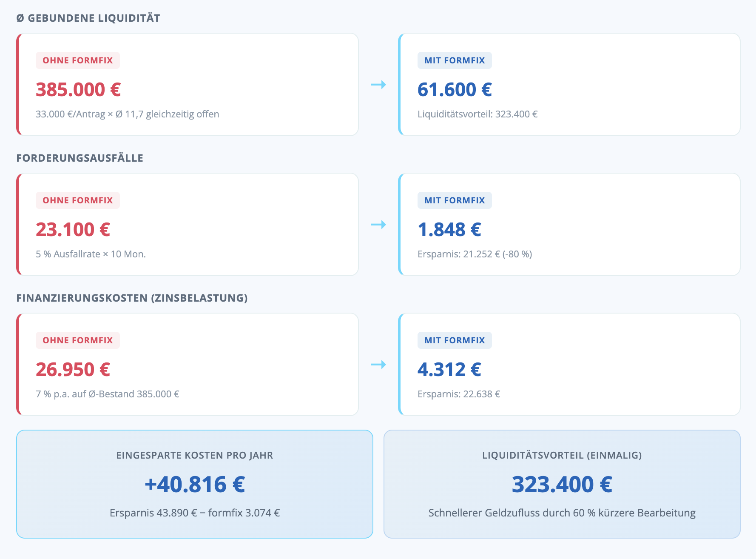756x559 pixels.
Task: Click the 385.000 € liquidity value
Action: click(78, 90)
